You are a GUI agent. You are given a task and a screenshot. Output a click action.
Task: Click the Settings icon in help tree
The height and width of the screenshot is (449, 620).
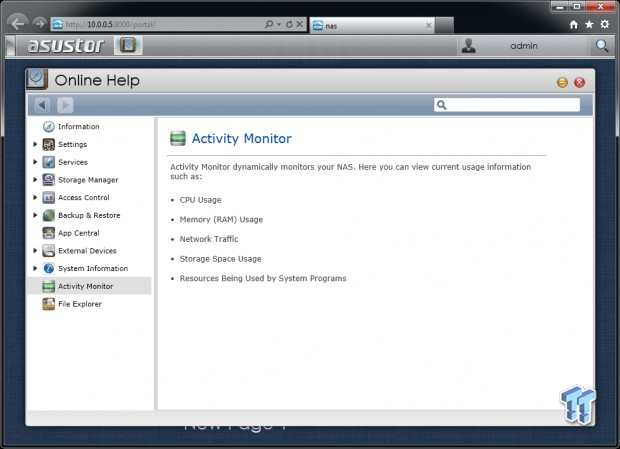pos(49,144)
